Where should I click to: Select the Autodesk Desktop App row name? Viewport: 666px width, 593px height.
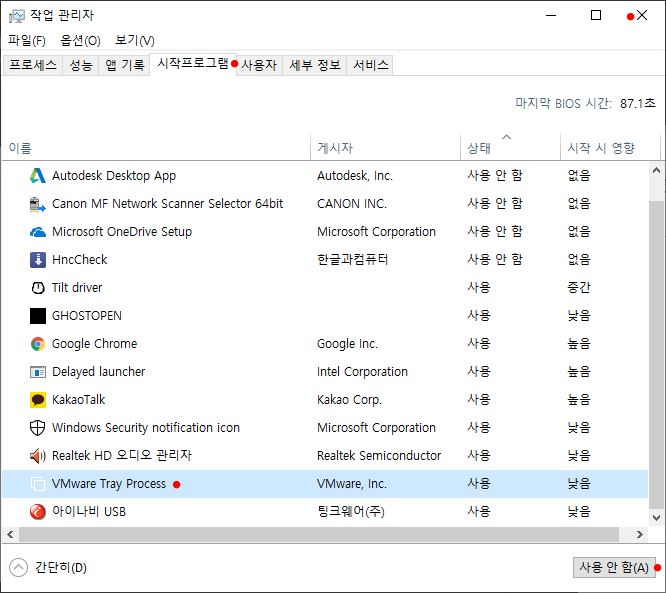tap(114, 175)
